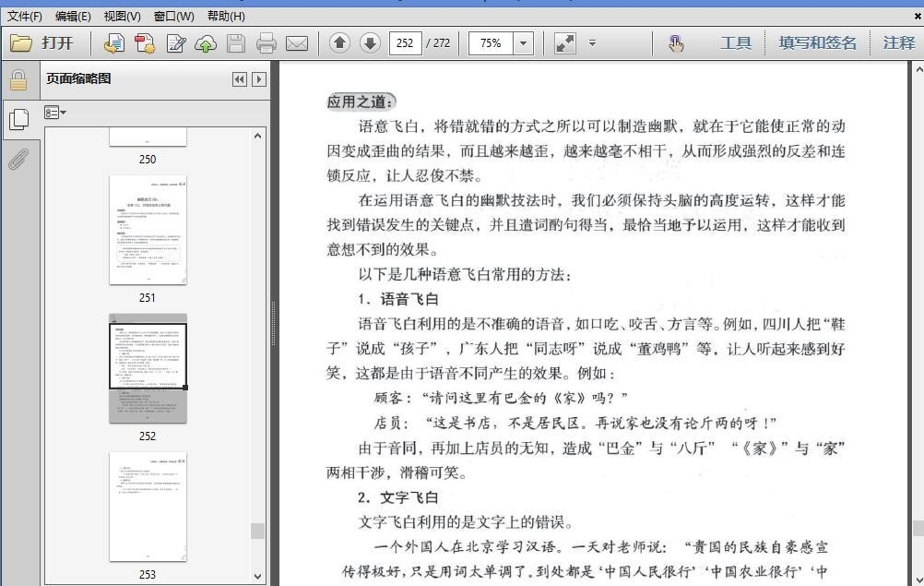
Task: Open the 文件 menu
Action: [25, 16]
